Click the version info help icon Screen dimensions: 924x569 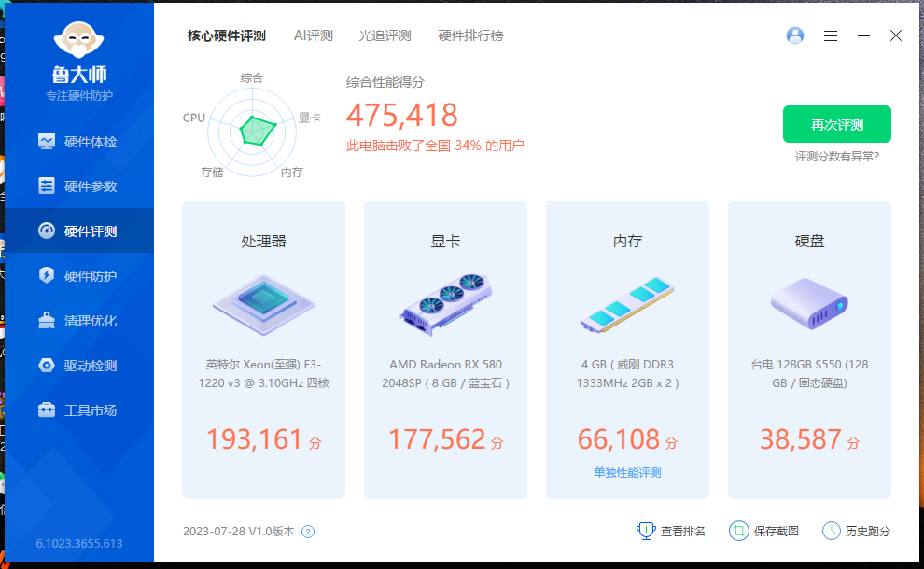tap(308, 532)
